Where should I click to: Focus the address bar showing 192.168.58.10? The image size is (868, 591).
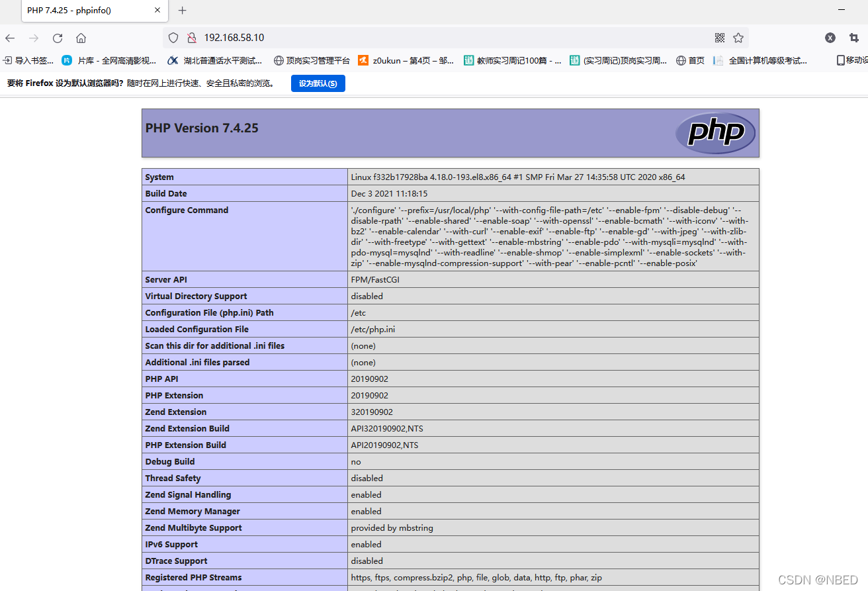(456, 38)
